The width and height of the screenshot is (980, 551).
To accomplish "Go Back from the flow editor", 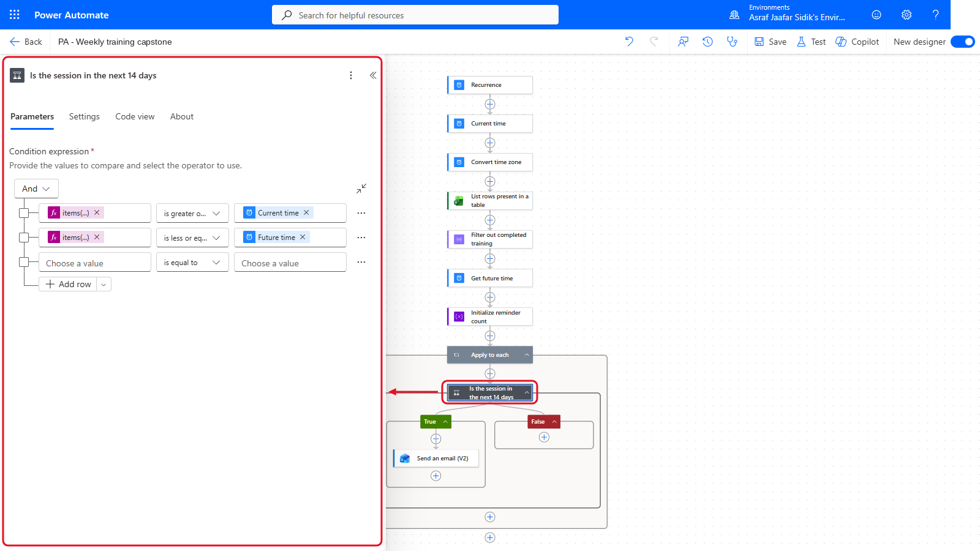I will click(x=26, y=42).
